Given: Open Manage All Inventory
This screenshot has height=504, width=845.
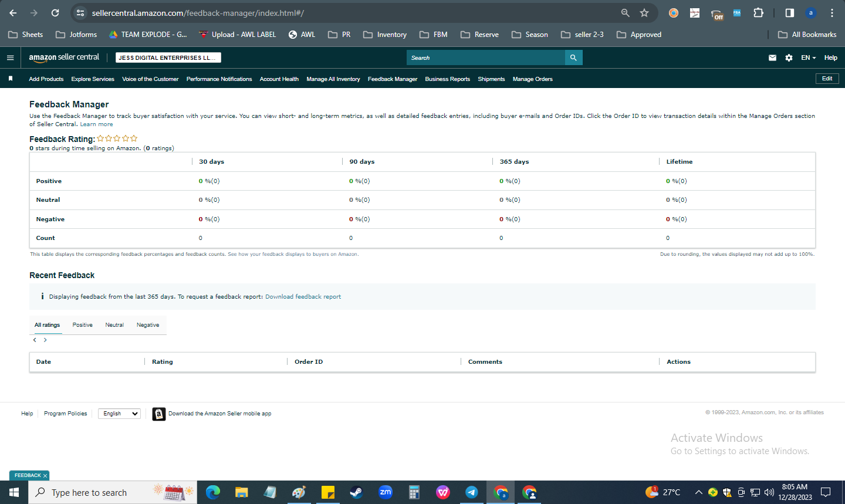Looking at the screenshot, I should [333, 79].
